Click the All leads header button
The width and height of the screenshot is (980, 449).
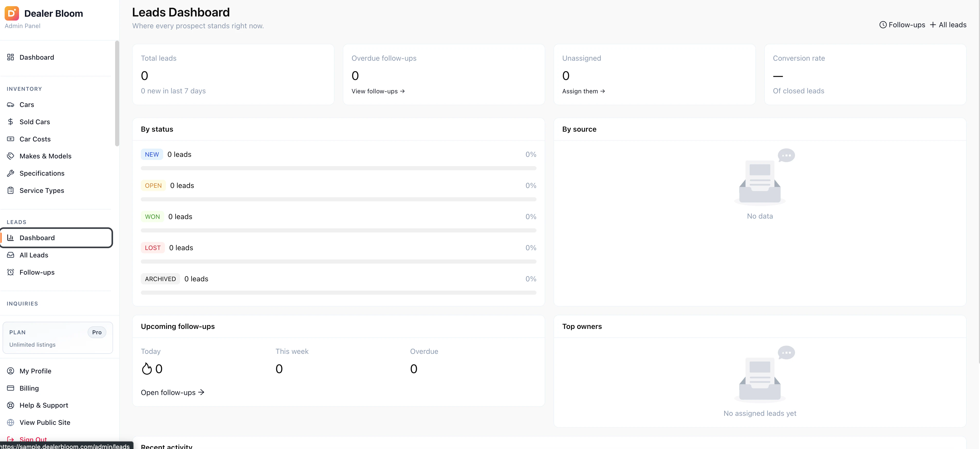(x=948, y=25)
